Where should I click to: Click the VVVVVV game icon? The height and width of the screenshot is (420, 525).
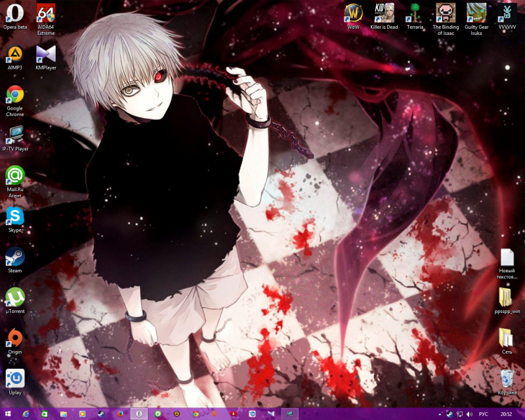pyautogui.click(x=507, y=17)
